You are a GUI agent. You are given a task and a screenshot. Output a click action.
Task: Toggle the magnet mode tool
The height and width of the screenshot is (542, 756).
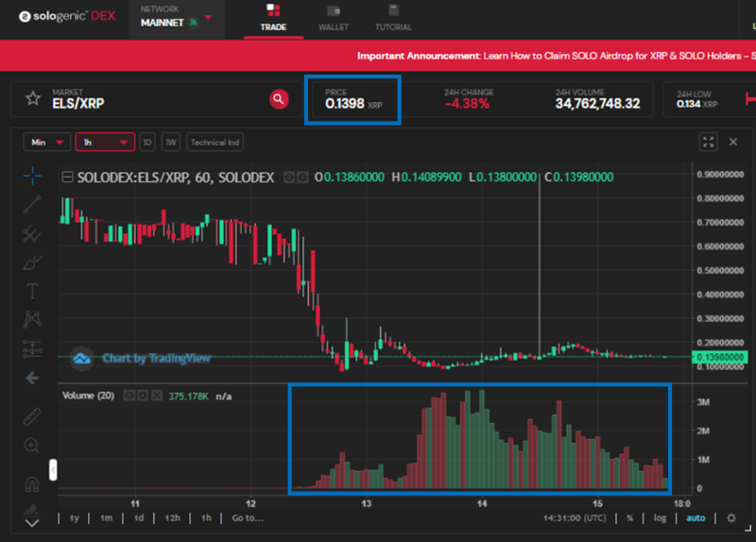32,483
